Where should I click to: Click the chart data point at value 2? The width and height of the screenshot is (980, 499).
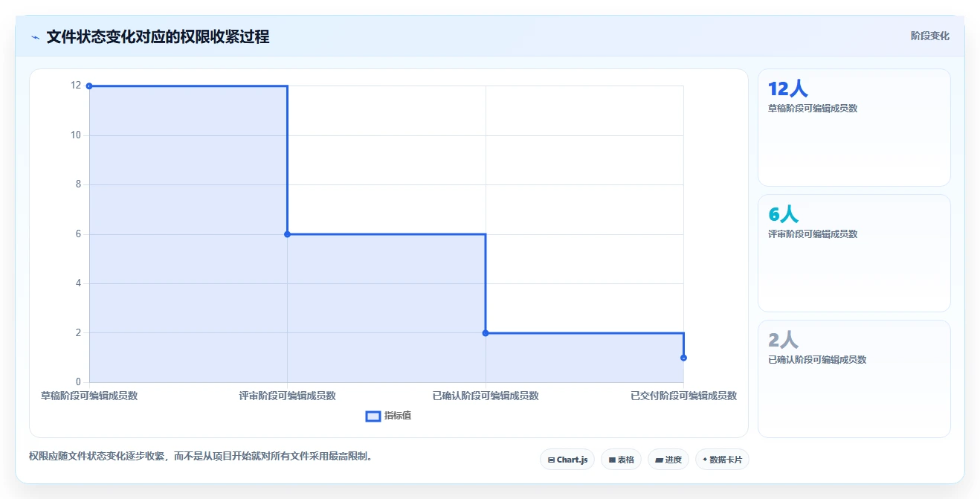(486, 333)
